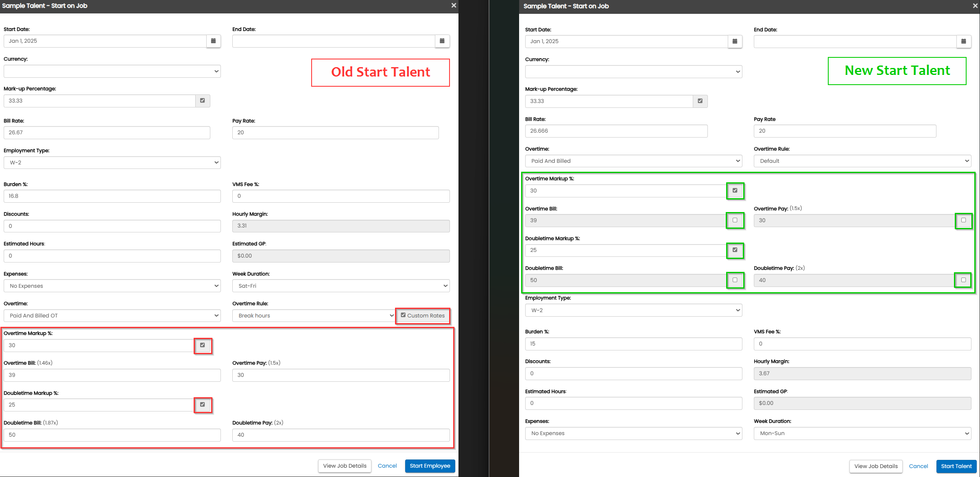Open the Break hours Overtime Rule dropdown
Screen dimensions: 980x477
point(313,315)
